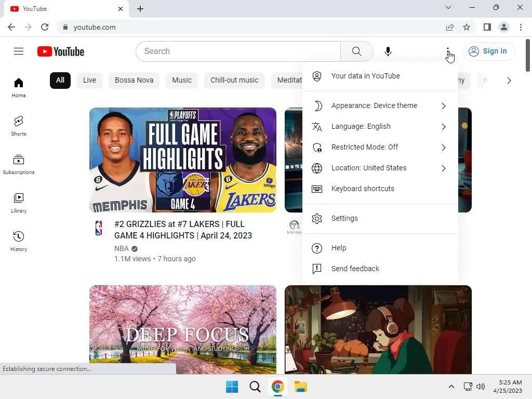Open the taskbar clock and date
The width and height of the screenshot is (532, 399).
pyautogui.click(x=508, y=387)
